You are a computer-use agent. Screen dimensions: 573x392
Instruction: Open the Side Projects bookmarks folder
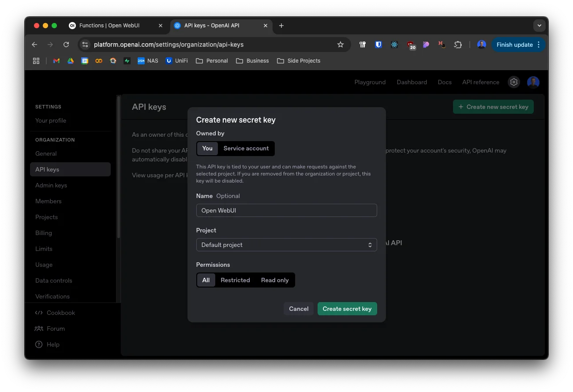299,61
